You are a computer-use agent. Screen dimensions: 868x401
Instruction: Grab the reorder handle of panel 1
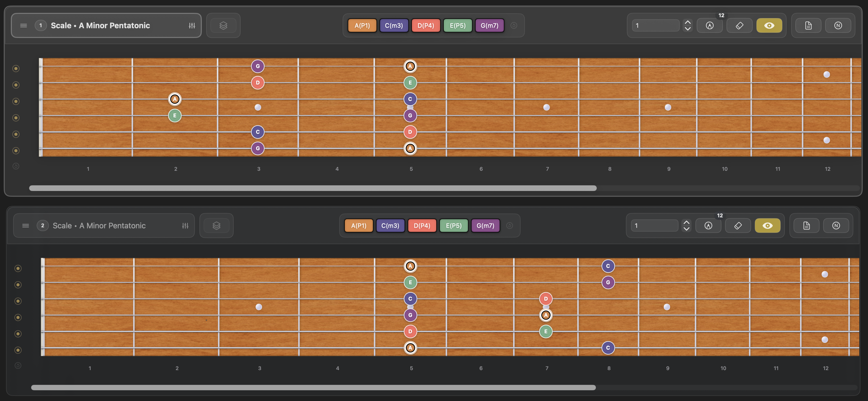tap(24, 26)
